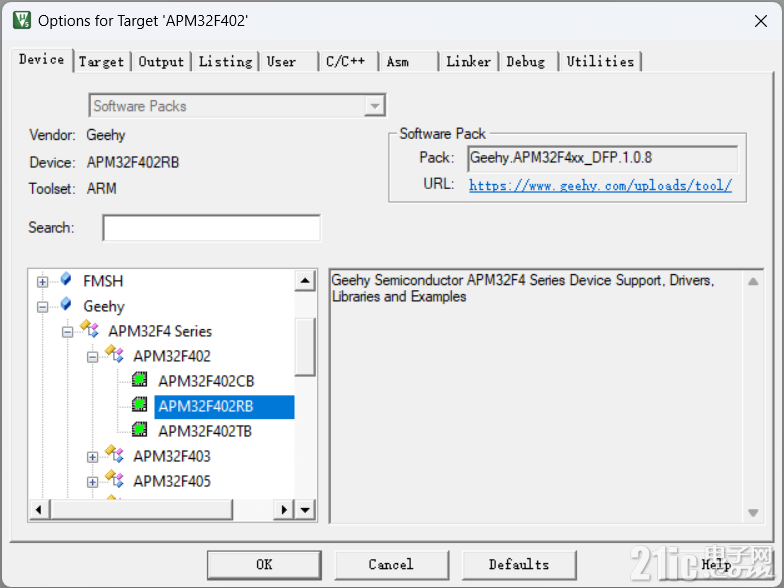Click device tree scroll right arrow

(284, 510)
